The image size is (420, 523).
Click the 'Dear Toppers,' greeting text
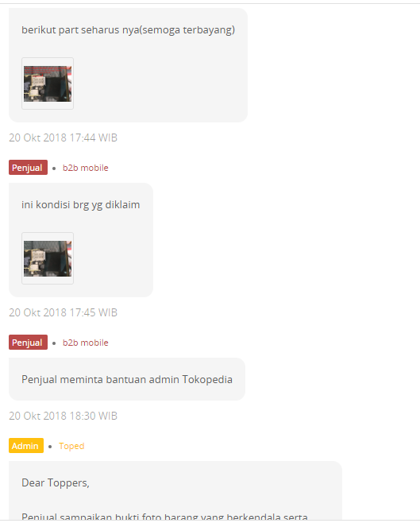56,483
